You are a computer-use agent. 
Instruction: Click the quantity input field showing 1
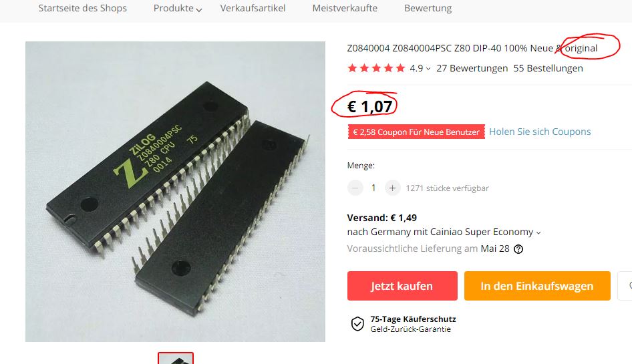point(373,188)
